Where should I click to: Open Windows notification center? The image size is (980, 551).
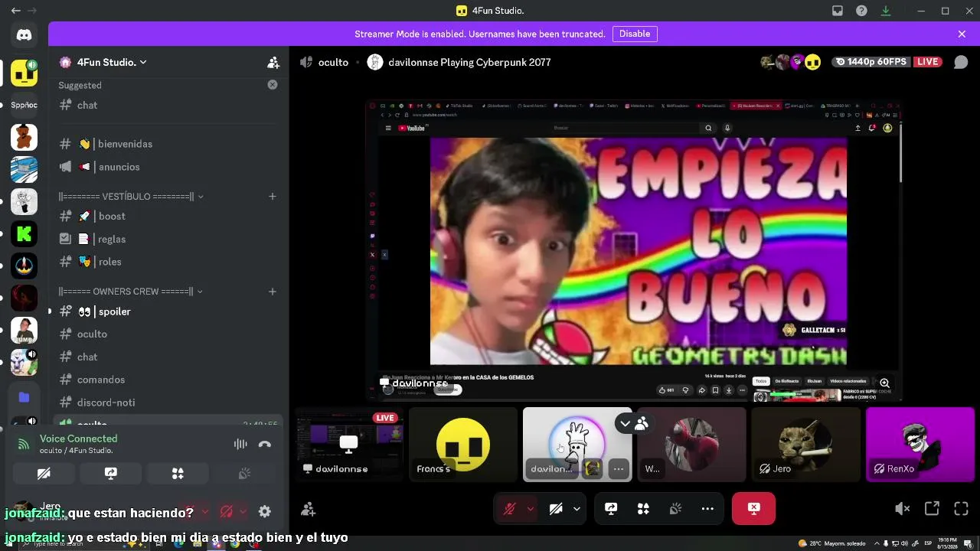(x=968, y=543)
